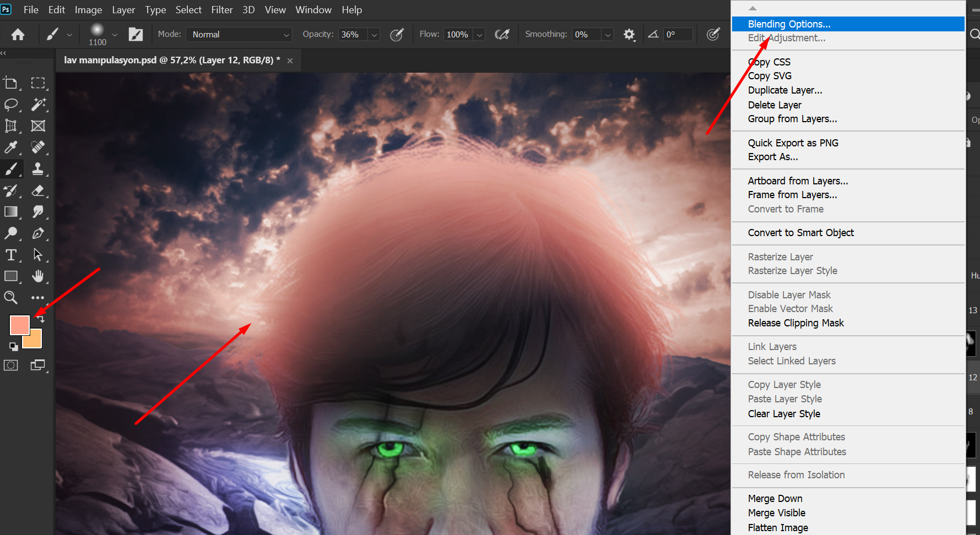Choose Blending Options from context menu
The width and height of the screenshot is (980, 535).
(x=848, y=24)
